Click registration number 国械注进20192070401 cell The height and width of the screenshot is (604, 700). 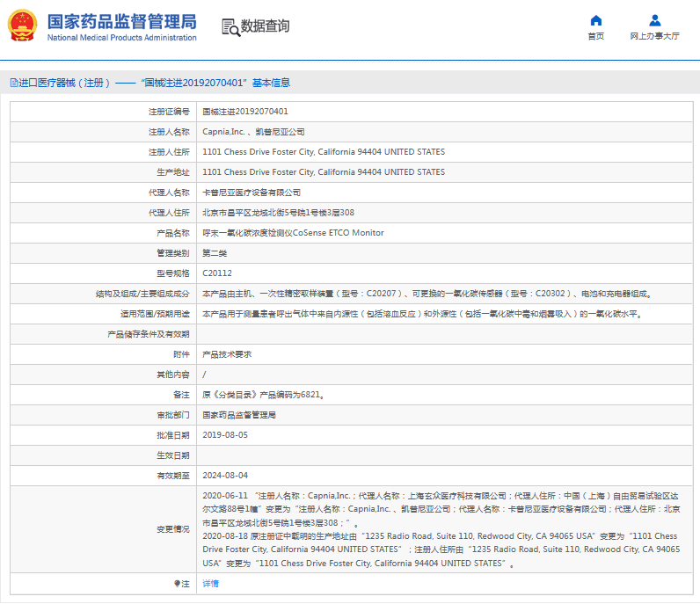[245, 112]
